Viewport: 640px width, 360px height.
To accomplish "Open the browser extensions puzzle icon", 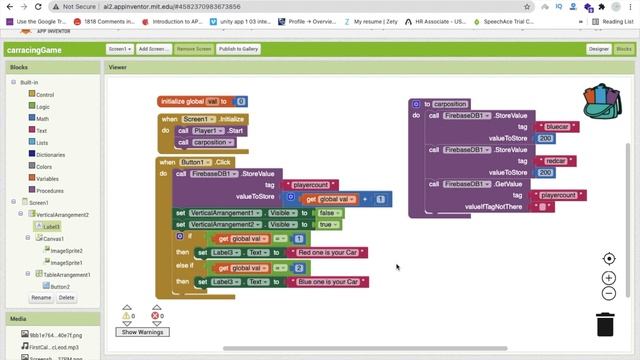I will tap(602, 7).
